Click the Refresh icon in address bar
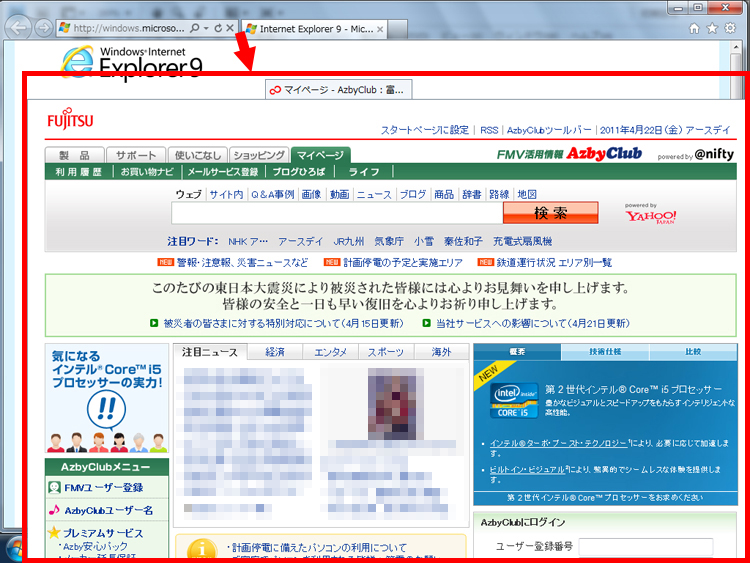 [218, 28]
